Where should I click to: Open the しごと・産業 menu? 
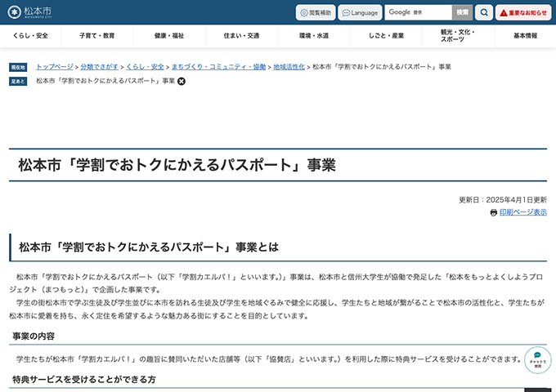point(386,36)
